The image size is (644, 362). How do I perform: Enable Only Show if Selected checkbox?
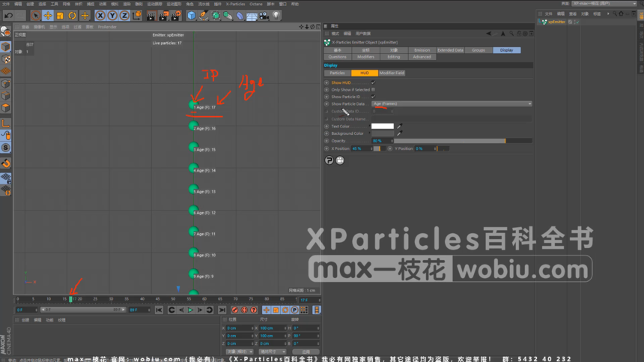(x=374, y=90)
